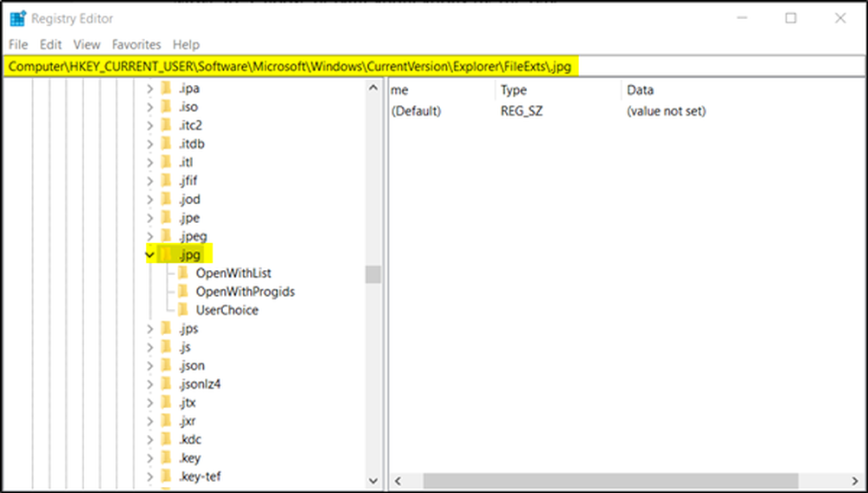Image resolution: width=868 pixels, height=493 pixels.
Task: Click the '(value not set)' data cell
Action: [x=667, y=111]
